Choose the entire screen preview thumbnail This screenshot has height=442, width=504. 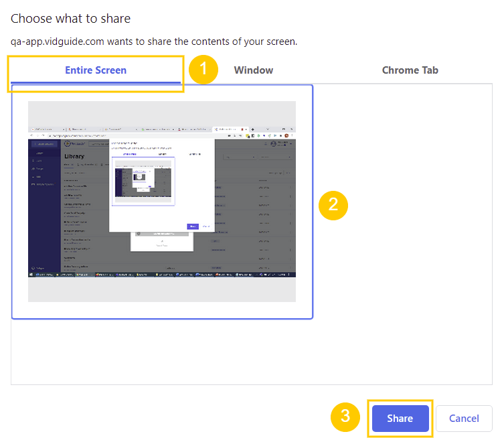point(162,202)
